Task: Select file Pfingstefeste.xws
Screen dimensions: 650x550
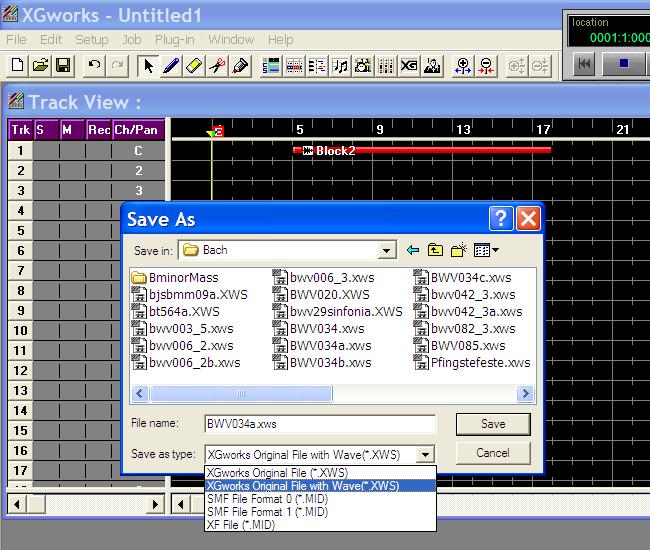Action: coord(473,363)
